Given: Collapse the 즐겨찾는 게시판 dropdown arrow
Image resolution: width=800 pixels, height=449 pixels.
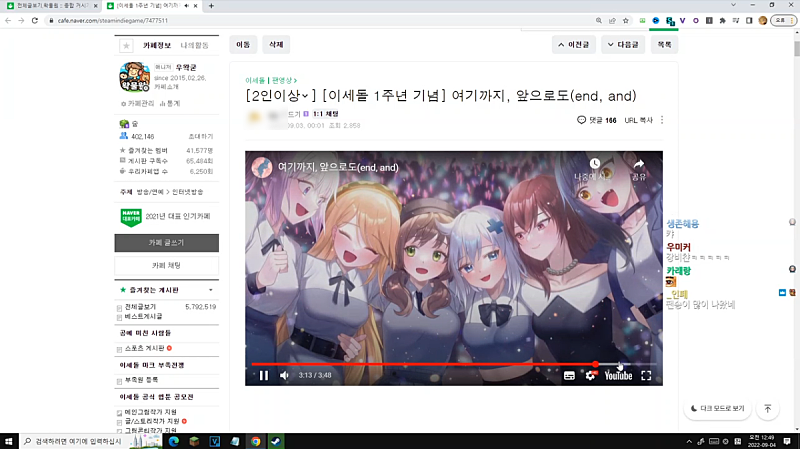Looking at the screenshot, I should point(211,290).
